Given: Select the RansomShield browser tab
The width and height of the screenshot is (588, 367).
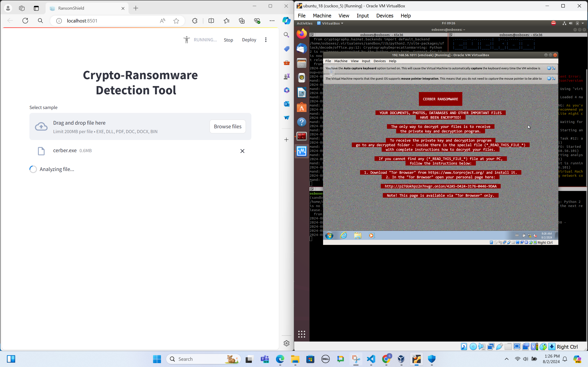Looking at the screenshot, I should [87, 8].
